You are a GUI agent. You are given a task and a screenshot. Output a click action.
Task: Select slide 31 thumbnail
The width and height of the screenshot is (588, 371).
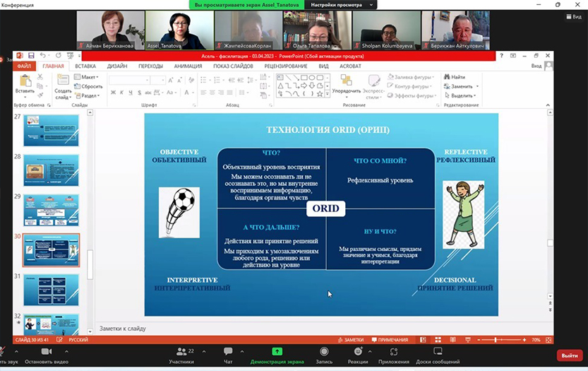pos(51,290)
